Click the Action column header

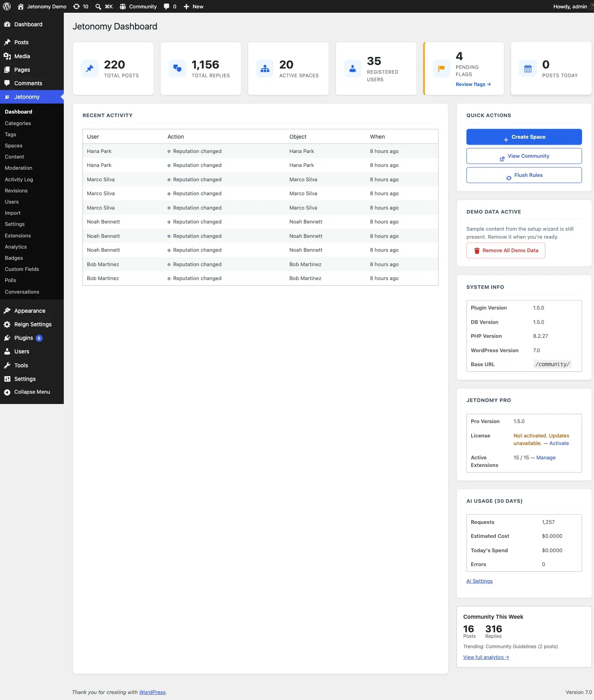pos(175,137)
